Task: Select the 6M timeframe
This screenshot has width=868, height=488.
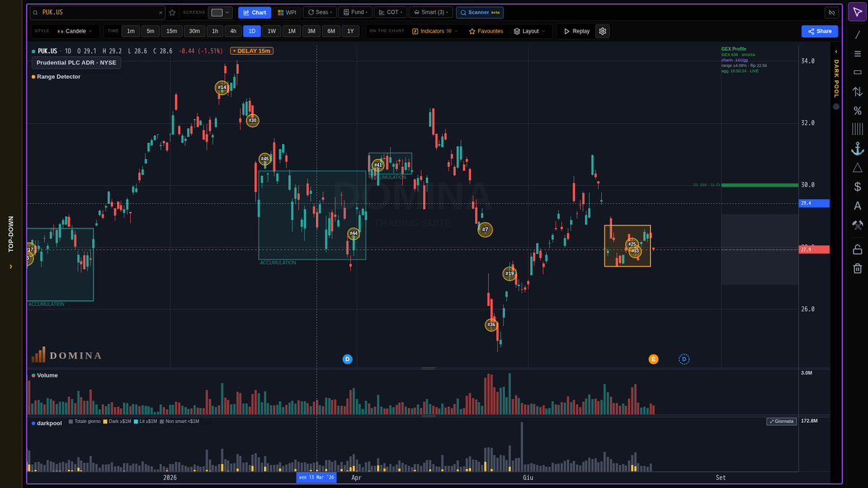Action: click(330, 31)
